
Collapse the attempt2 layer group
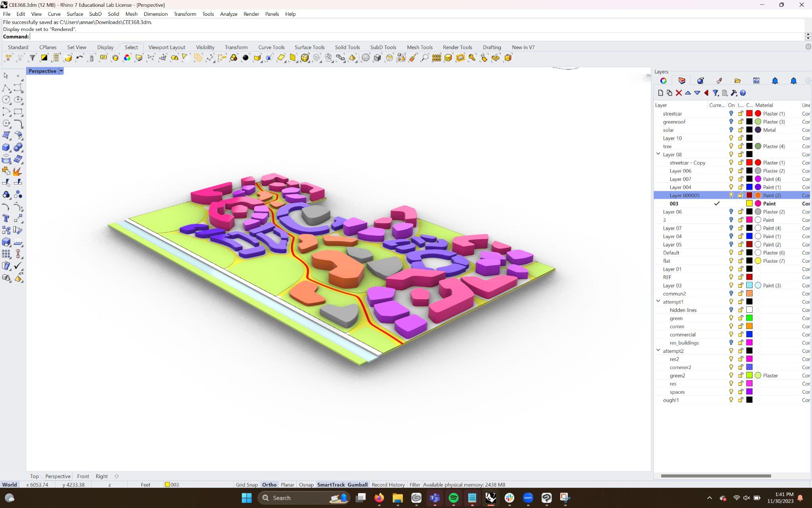[658, 350]
